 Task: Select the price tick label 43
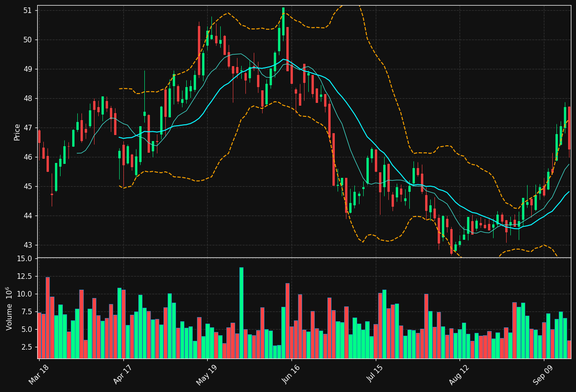(27, 245)
